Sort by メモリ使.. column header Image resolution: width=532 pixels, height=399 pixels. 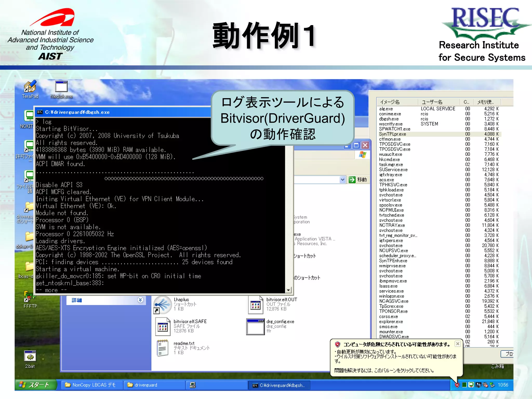click(487, 102)
